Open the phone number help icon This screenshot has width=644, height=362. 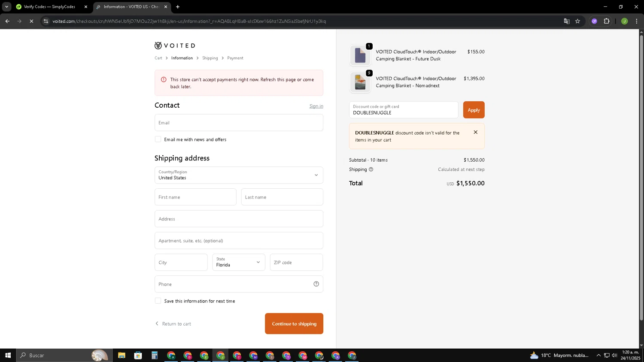(x=316, y=284)
